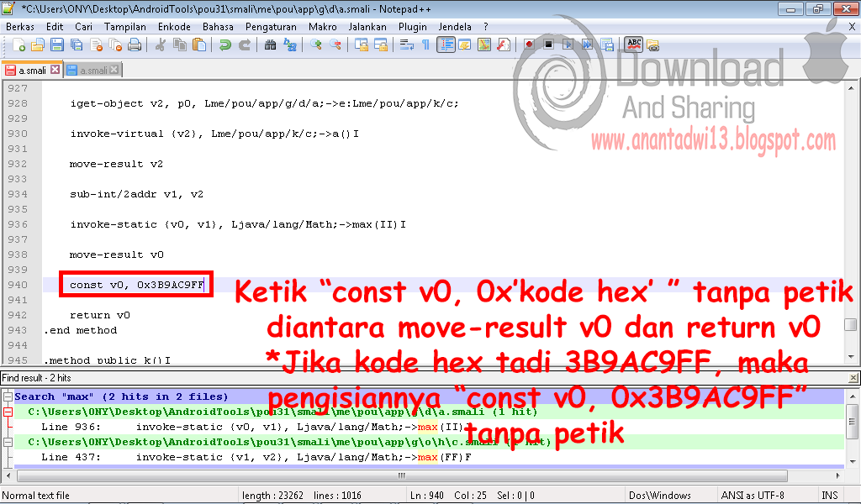Click the "sub-int/2addr v1, v2" line
The width and height of the screenshot is (861, 504).
coord(136,194)
